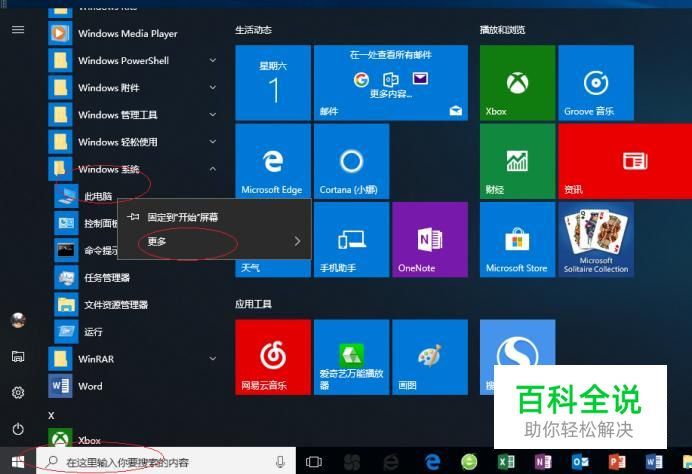Open Word from the taskbar
Viewport: 692px width, 474px height.
pyautogui.click(x=654, y=462)
